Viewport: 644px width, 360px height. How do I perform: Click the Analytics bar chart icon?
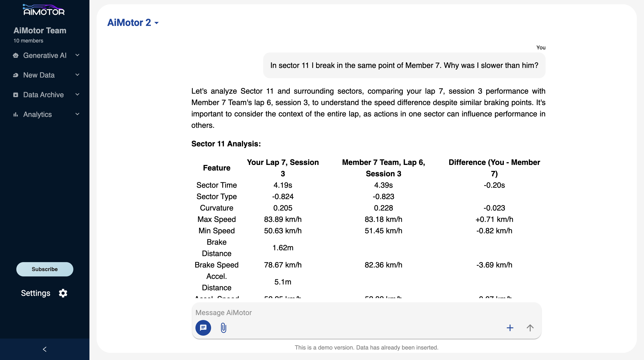point(16,114)
